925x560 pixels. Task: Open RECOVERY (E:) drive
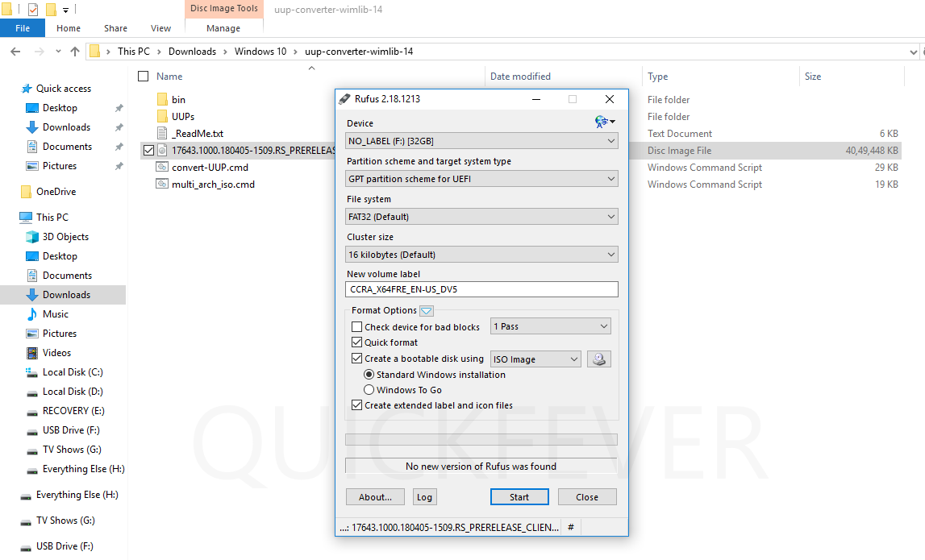pyautogui.click(x=73, y=411)
